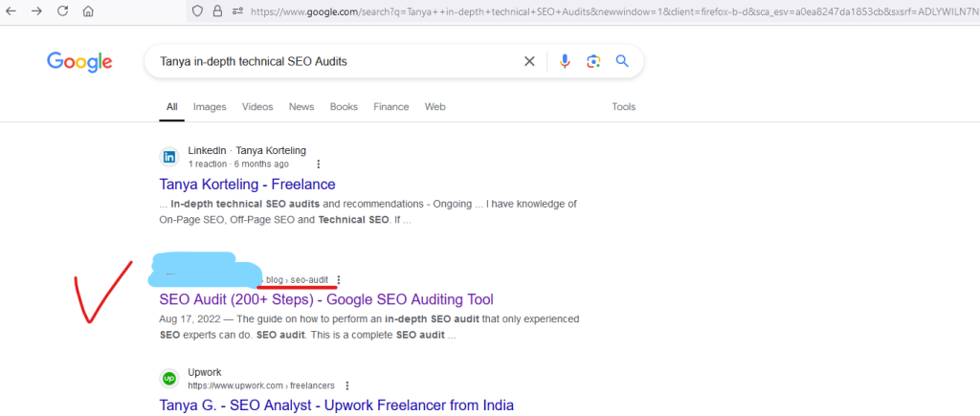Screen dimensions: 980x416
Task: Open the search Tools options
Action: tap(624, 107)
